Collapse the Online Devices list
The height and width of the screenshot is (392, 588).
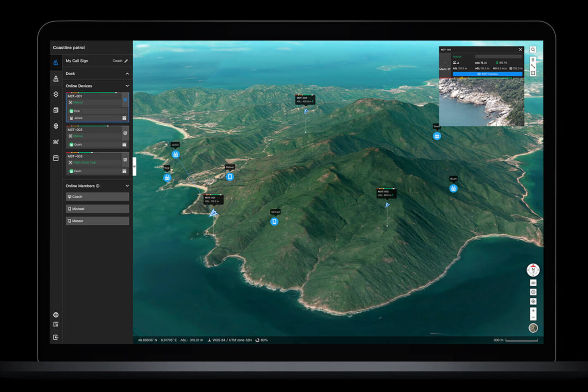click(127, 86)
